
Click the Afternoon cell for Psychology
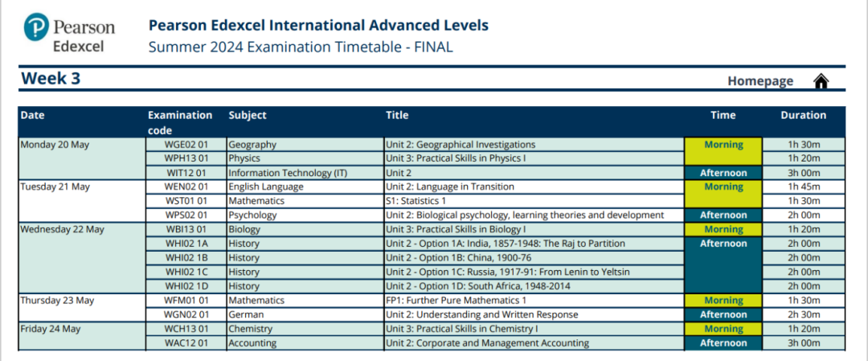723,215
